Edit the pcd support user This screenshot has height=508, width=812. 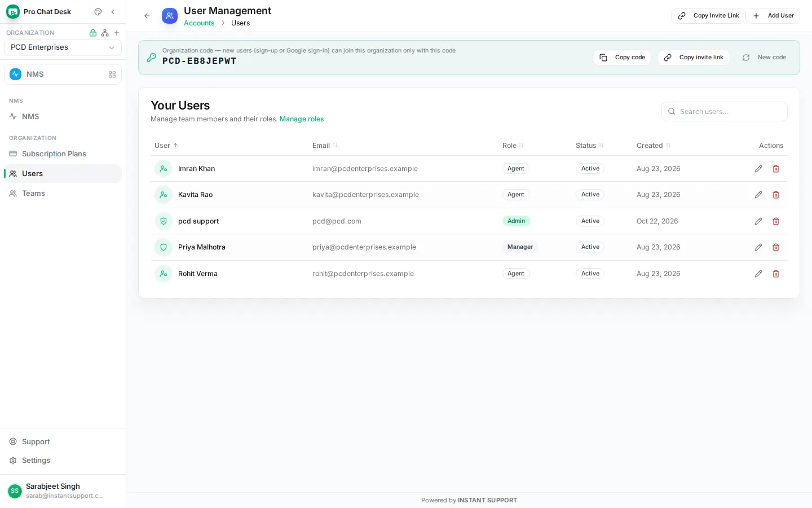coord(758,221)
